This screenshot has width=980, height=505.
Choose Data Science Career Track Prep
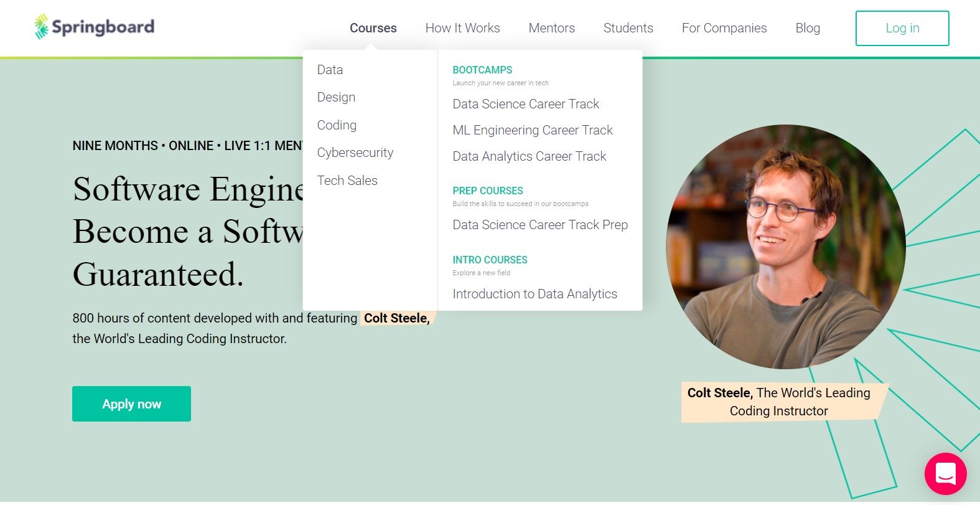point(540,225)
